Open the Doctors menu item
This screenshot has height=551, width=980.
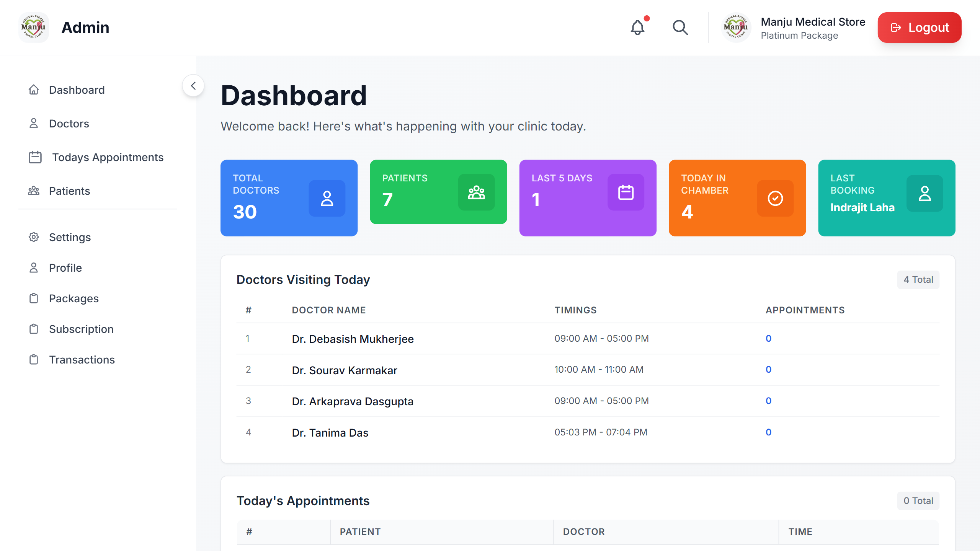click(98, 123)
